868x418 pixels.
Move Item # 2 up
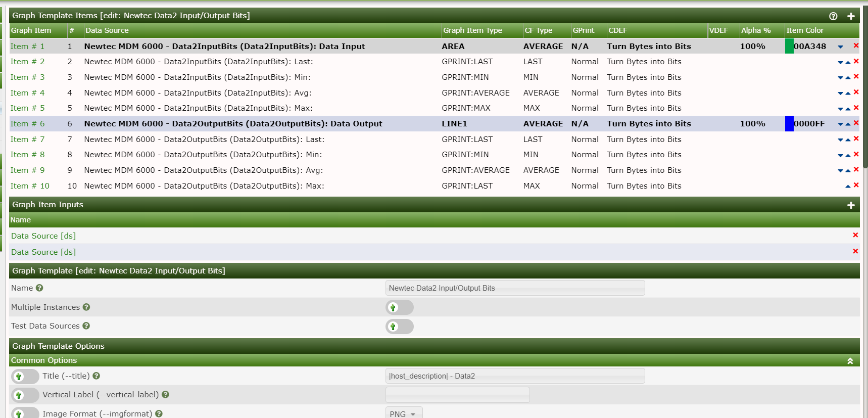pyautogui.click(x=848, y=62)
